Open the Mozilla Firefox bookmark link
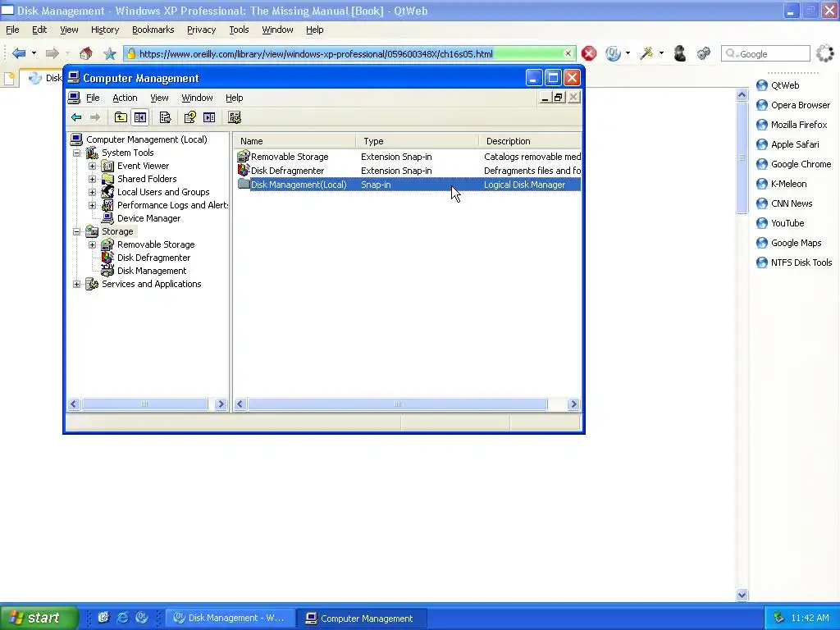Image resolution: width=840 pixels, height=630 pixels. point(792,125)
